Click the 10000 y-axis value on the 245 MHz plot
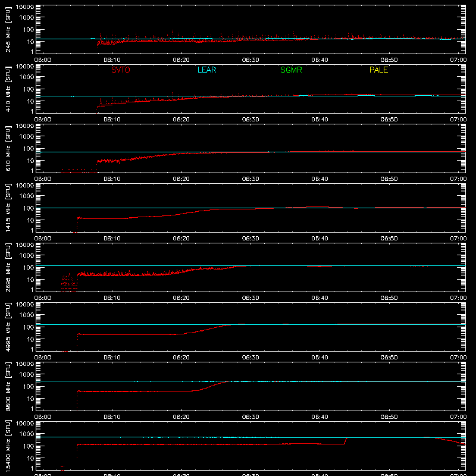Viewport: 476px width, 476px height. 25,7
